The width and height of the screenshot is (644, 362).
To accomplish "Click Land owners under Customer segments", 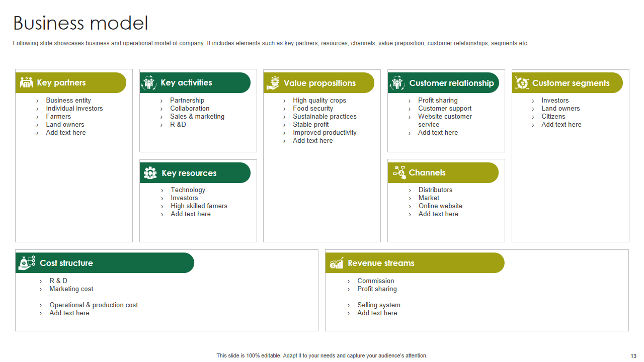I will 560,109.
